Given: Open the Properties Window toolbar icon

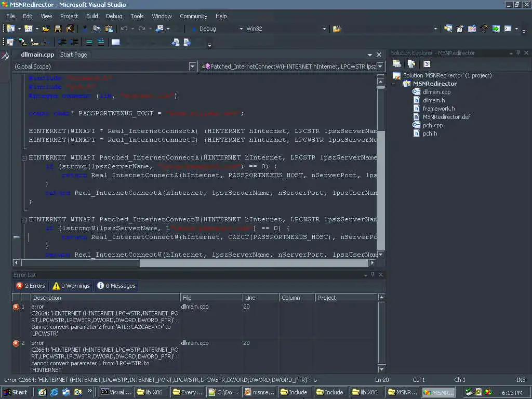Looking at the screenshot, I should click(460, 29).
